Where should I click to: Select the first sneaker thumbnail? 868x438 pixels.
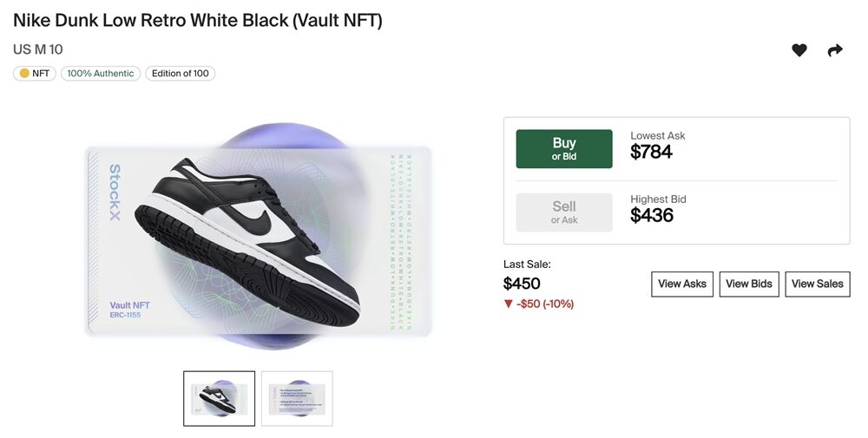click(x=219, y=398)
